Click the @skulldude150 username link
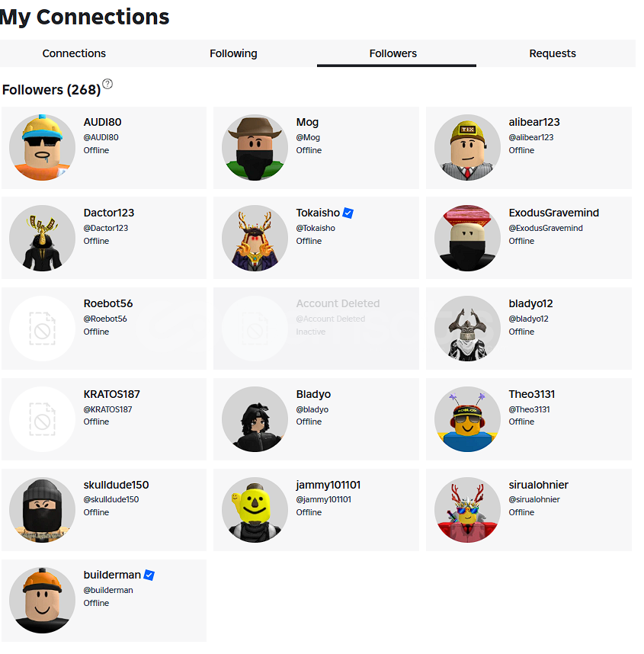 111,499
